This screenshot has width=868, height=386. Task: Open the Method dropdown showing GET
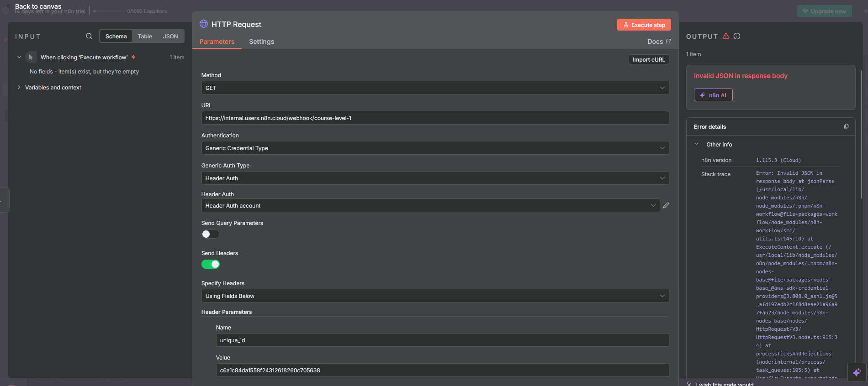click(x=435, y=88)
